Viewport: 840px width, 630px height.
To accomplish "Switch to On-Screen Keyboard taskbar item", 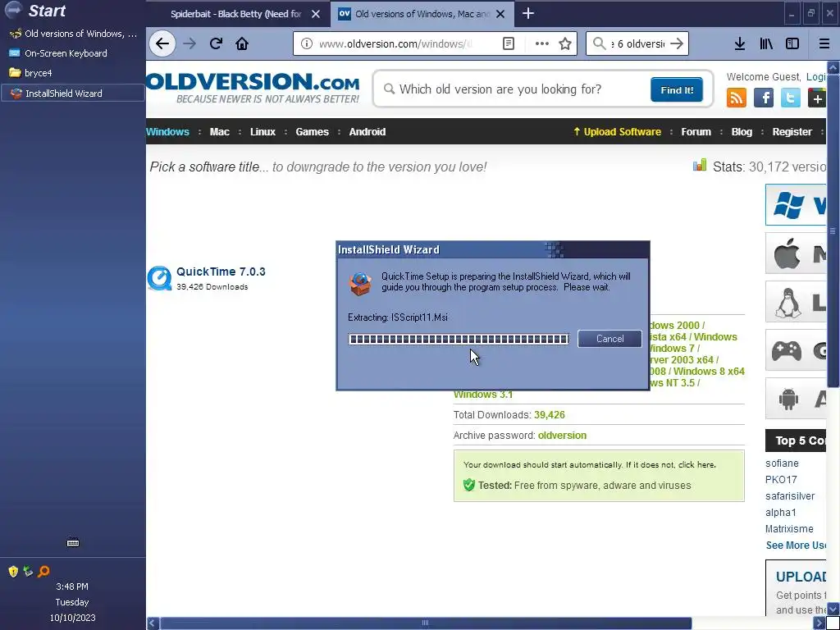I will click(x=72, y=53).
